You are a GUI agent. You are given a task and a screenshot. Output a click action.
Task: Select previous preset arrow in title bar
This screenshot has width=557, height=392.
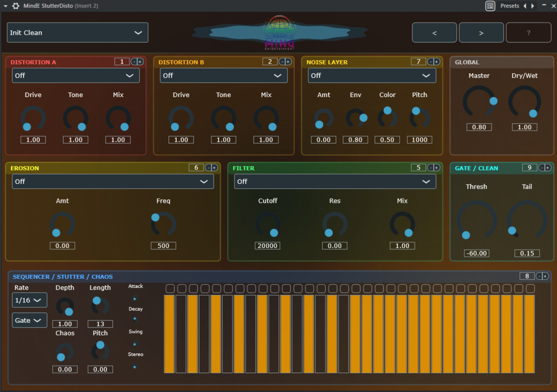pos(525,6)
